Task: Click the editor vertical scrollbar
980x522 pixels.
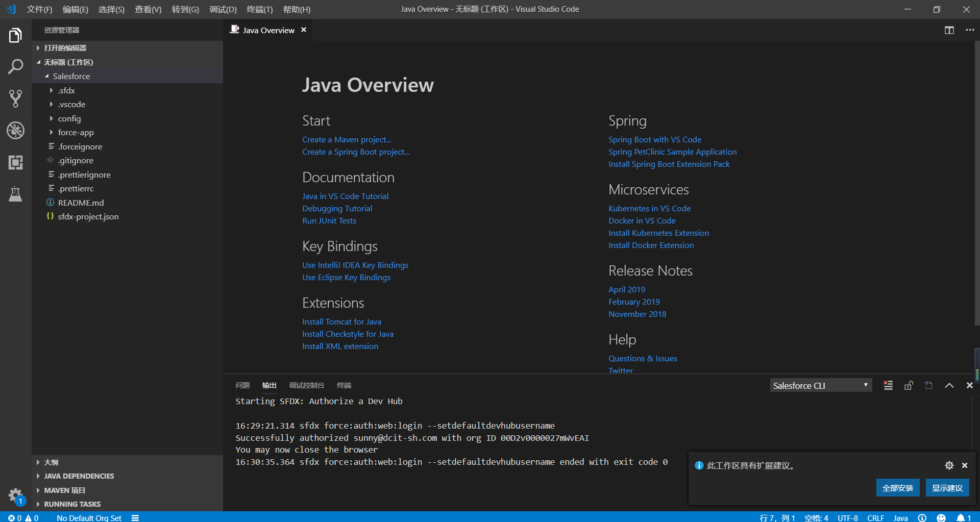Action: point(977,184)
